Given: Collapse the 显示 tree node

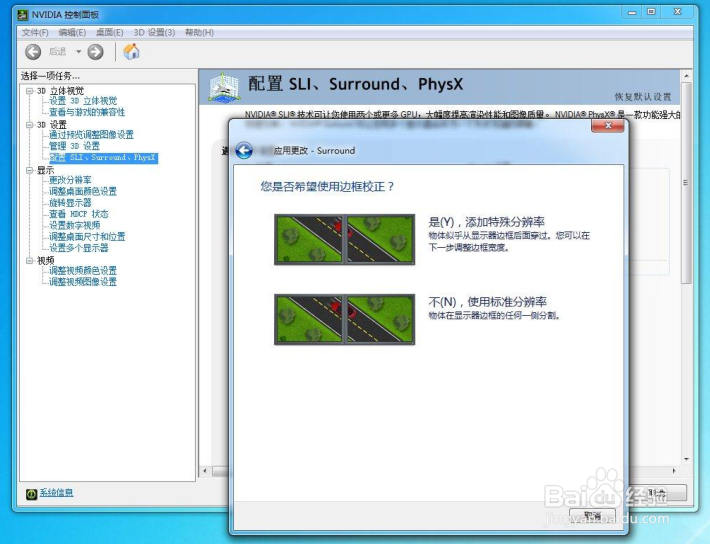Looking at the screenshot, I should coord(29,170).
